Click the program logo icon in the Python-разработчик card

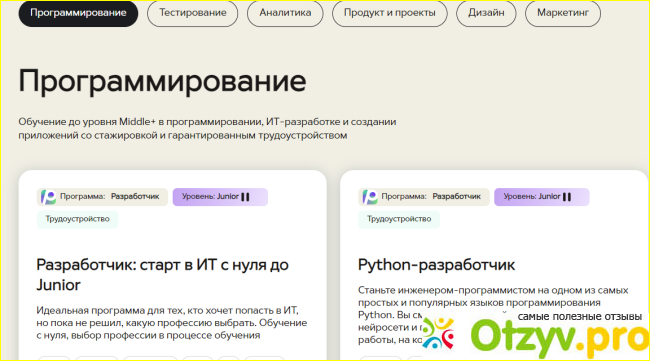point(370,197)
